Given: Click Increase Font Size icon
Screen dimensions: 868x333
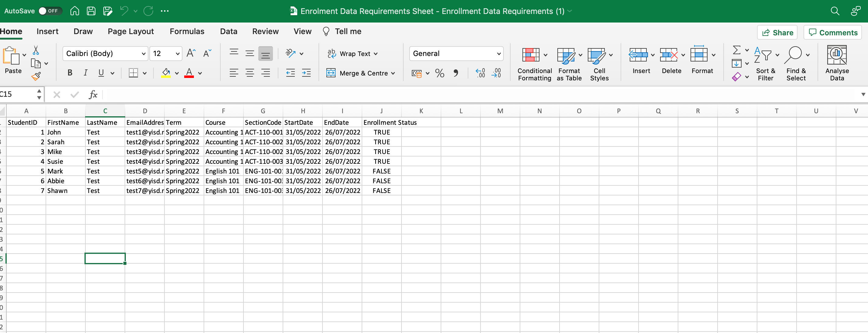Looking at the screenshot, I should coord(191,53).
